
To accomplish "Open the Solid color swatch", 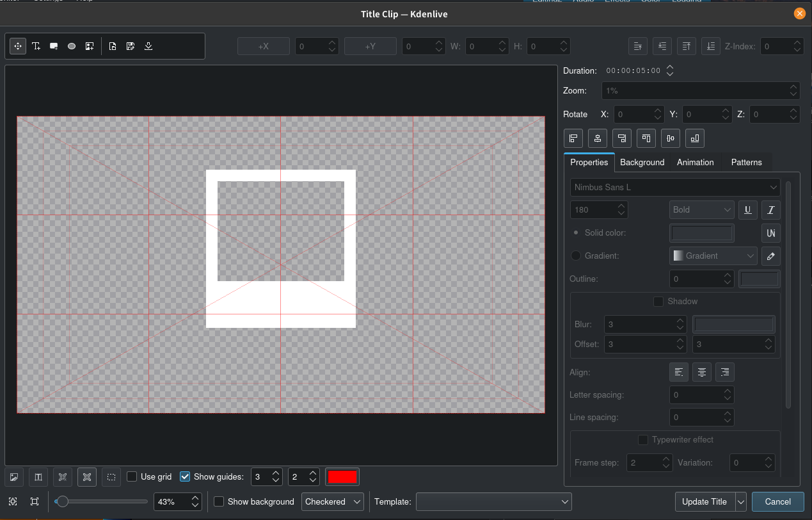I will (701, 232).
